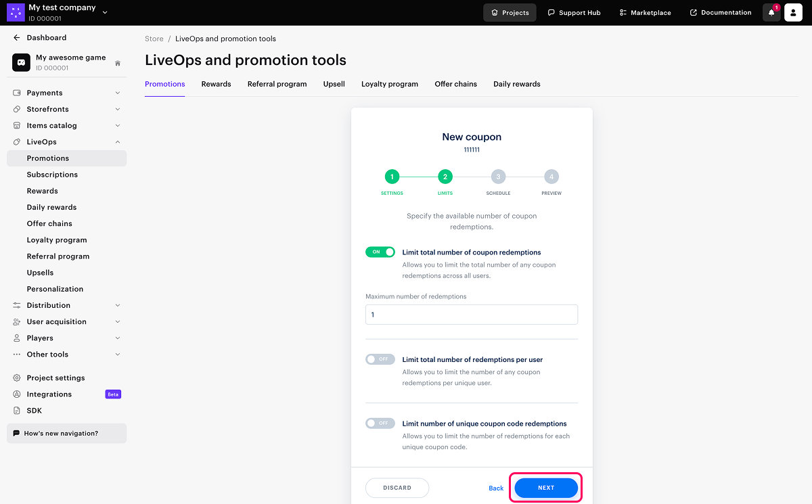Open the user profile avatar icon
812x504 pixels.
[x=793, y=13]
